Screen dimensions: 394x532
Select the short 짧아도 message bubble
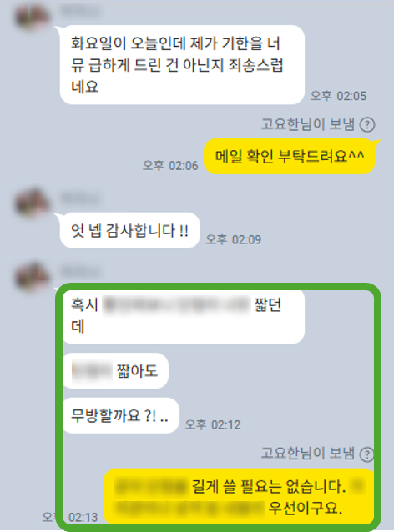click(x=115, y=371)
